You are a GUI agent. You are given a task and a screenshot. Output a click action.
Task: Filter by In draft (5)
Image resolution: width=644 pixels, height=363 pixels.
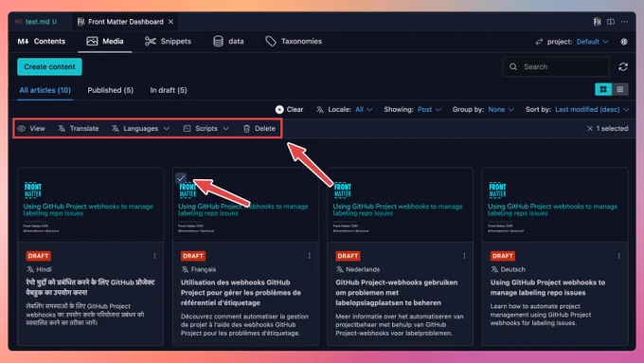point(169,90)
